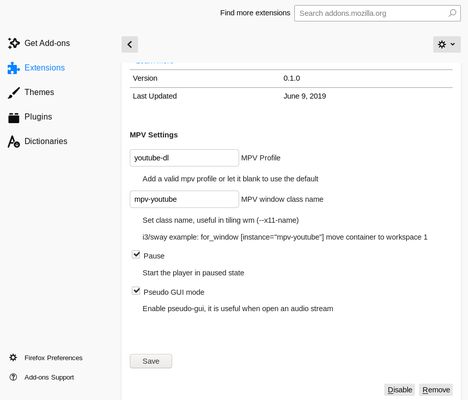Viewport: 468px width, 400px height.
Task: Click the 'Start the player in paused state' text
Action: click(193, 273)
